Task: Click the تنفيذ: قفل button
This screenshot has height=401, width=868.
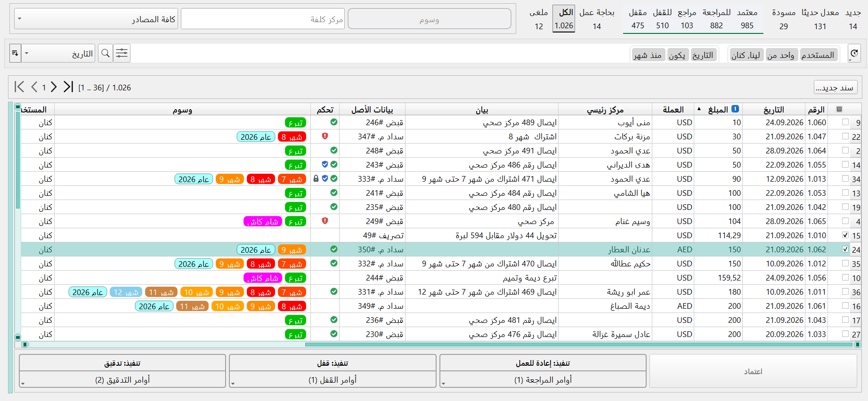Action: [x=333, y=363]
